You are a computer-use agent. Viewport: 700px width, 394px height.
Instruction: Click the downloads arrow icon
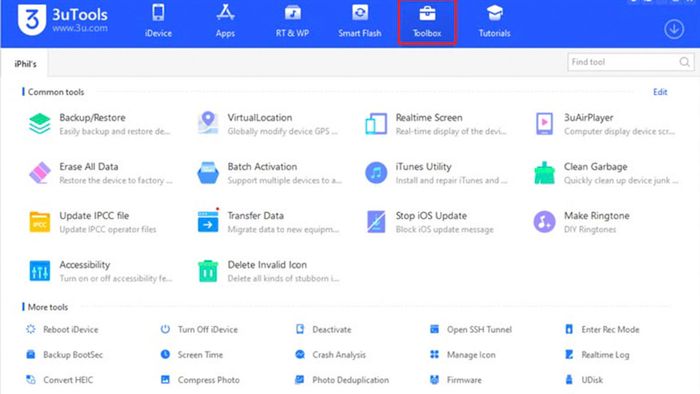click(674, 29)
